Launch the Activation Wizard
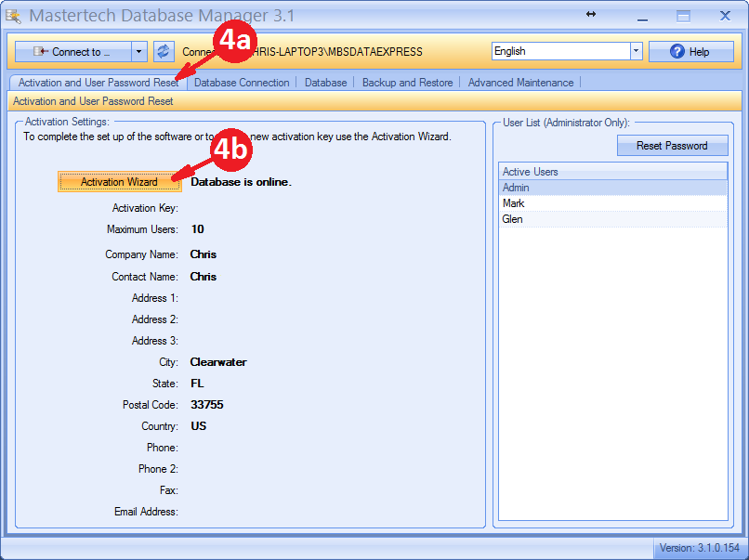 click(x=120, y=182)
